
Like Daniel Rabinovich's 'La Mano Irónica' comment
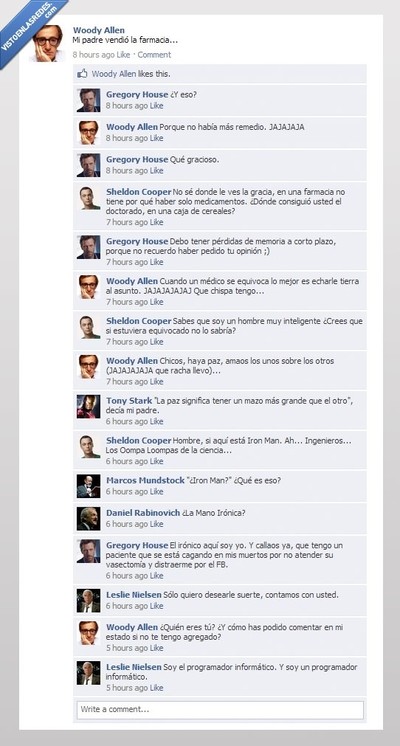tap(156, 524)
